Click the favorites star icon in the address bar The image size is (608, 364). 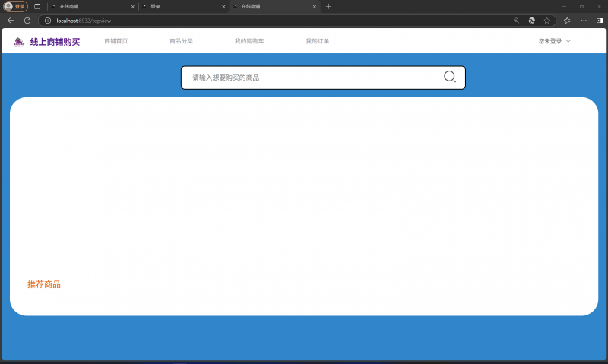546,21
